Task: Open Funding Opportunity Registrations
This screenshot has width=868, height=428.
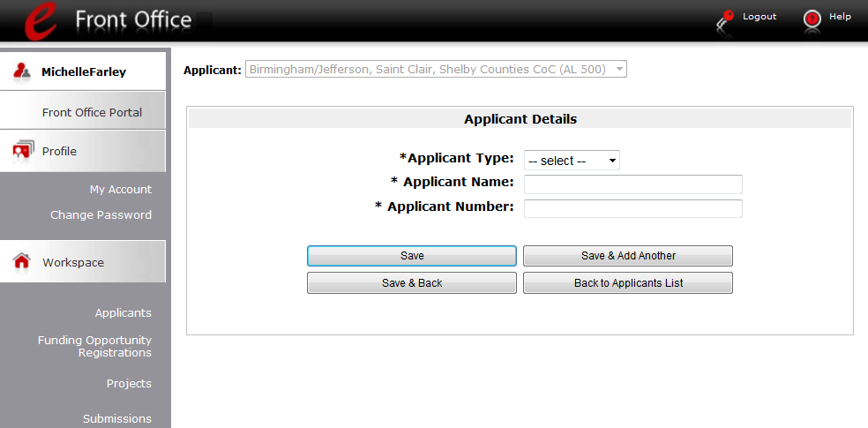Action: (x=94, y=346)
